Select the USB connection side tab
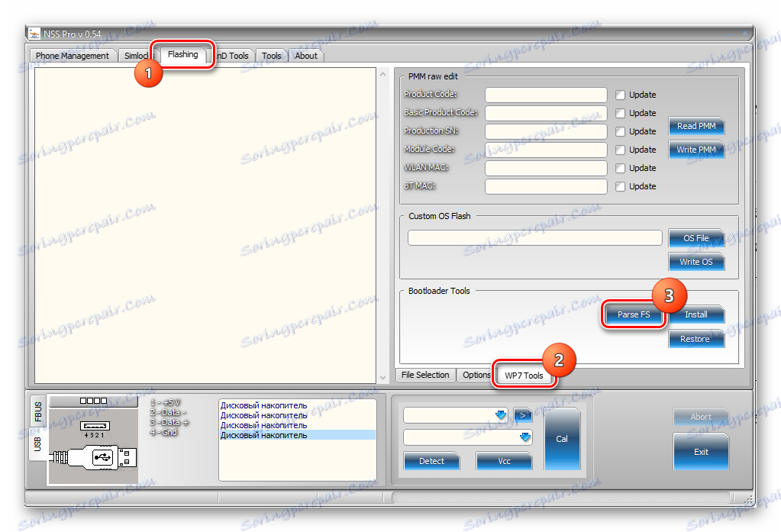The height and width of the screenshot is (532, 781). pyautogui.click(x=38, y=443)
